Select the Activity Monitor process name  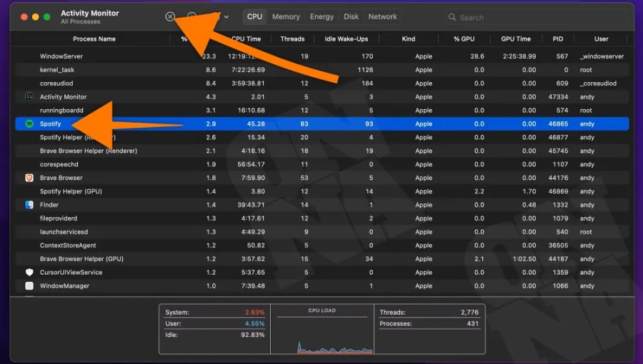click(x=63, y=96)
